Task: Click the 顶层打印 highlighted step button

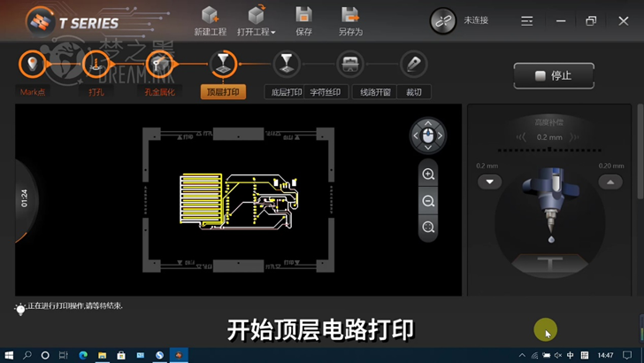Action: click(x=223, y=92)
